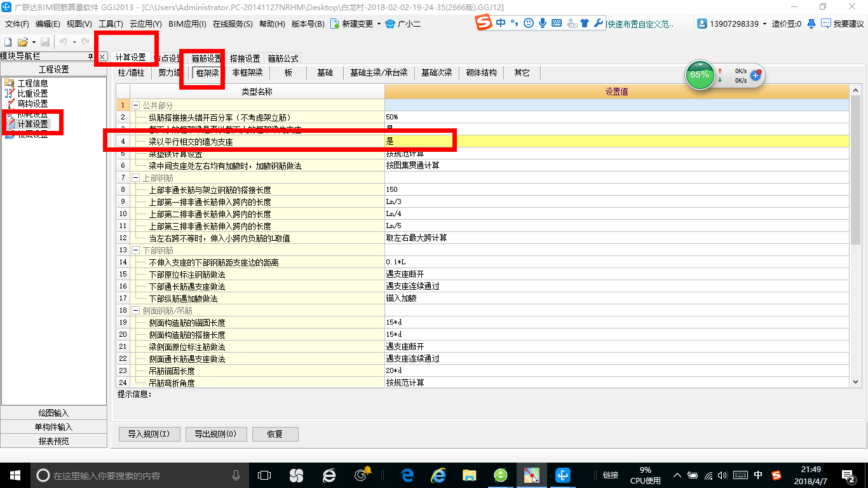Open 绘图输入 navigation section
The width and height of the screenshot is (868, 488).
click(53, 413)
